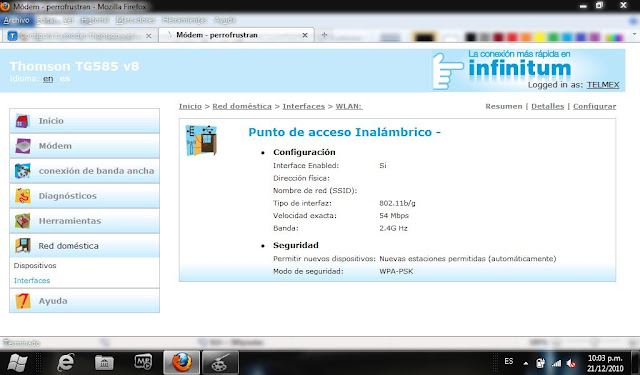Click the Firefox taskbar button

(182, 362)
